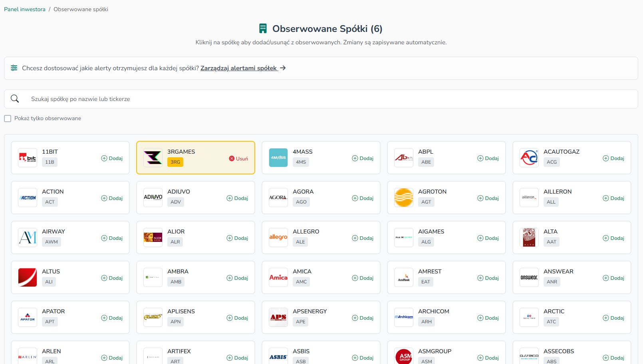Click the ARCTIC logo icon
The width and height of the screenshot is (643, 364).
tap(529, 317)
